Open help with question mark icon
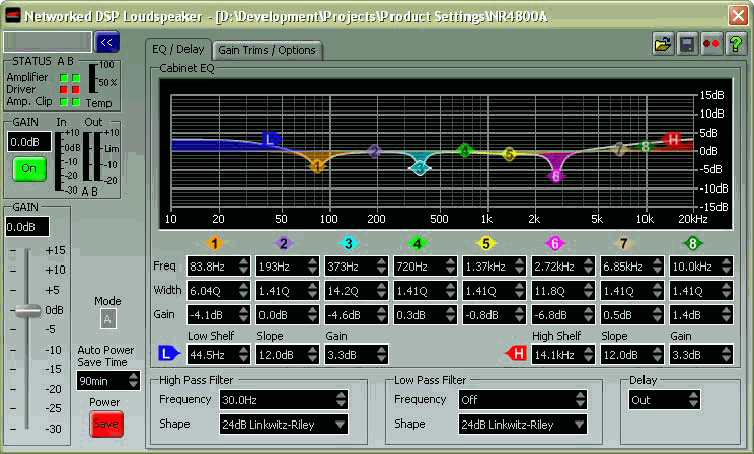Screen dimensions: 754x454 (736, 44)
